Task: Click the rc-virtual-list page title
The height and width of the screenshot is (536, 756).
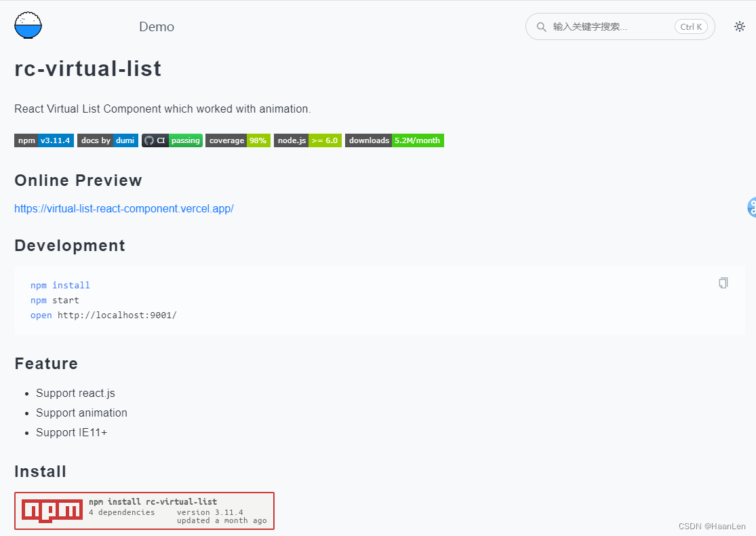Action: coord(87,69)
